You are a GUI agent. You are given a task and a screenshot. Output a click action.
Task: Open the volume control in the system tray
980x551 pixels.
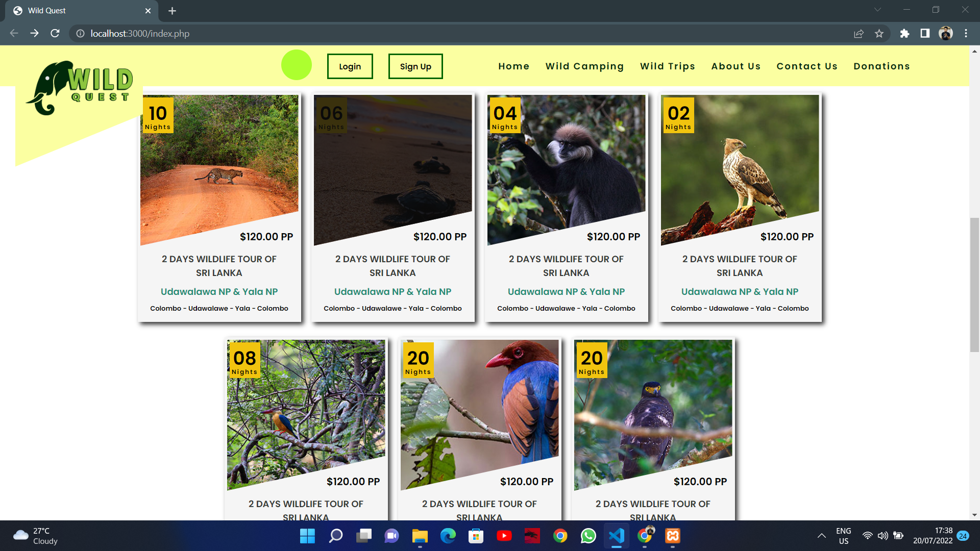pos(883,536)
